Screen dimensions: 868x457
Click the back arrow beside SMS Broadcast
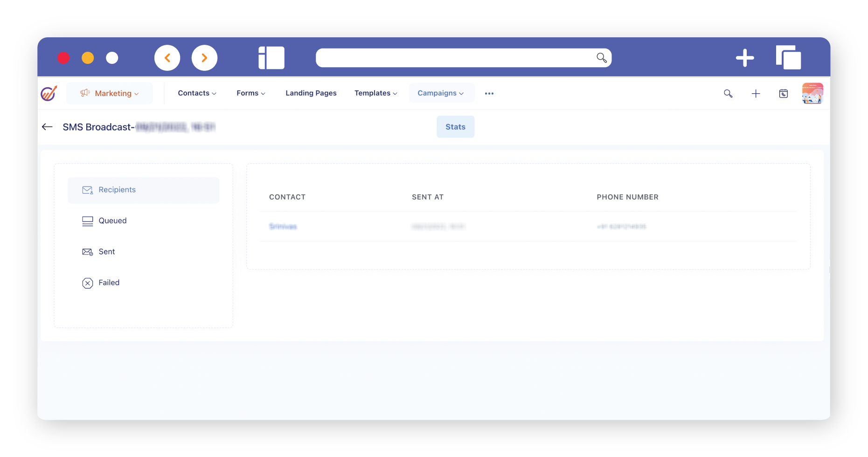(x=47, y=127)
